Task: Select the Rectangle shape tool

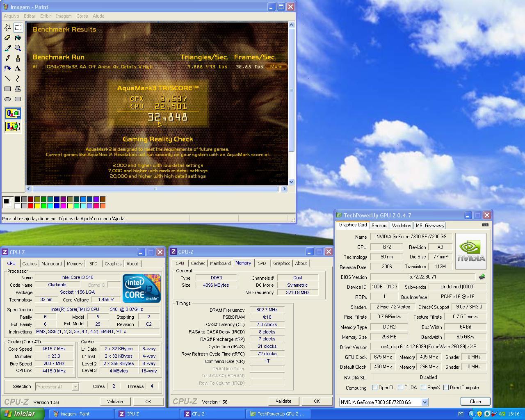Action: [x=7, y=89]
